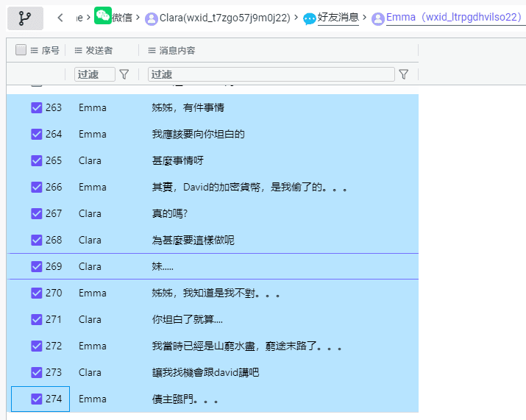Viewport: 526px width, 420px height.
Task: Select message '為甚麼要這樣做呢'
Action: 193,241
